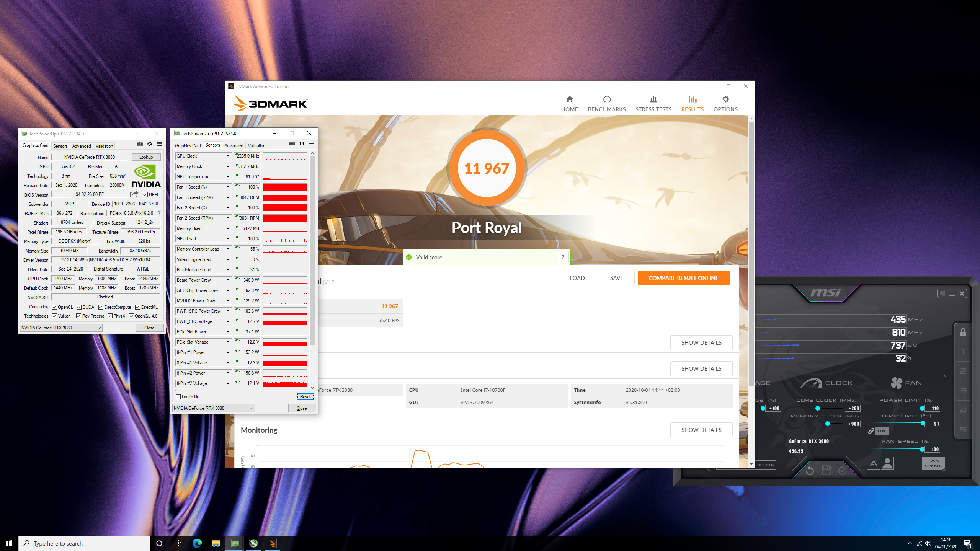Open the Board Power Draw dropdown arrow
The height and width of the screenshot is (551, 980).
pyautogui.click(x=228, y=280)
